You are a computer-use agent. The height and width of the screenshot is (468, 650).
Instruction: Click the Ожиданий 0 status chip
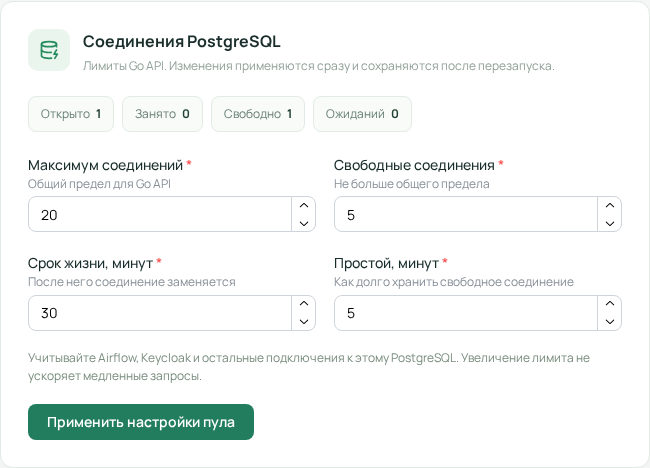click(362, 114)
